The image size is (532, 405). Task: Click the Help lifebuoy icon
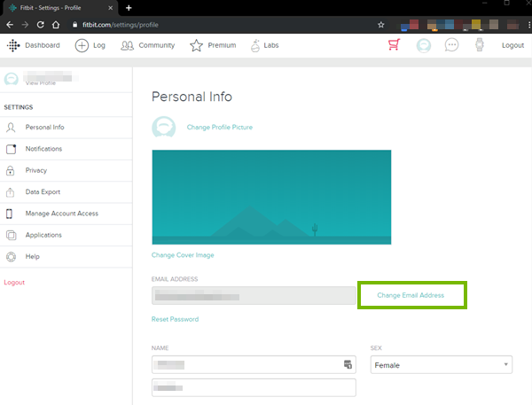11,257
